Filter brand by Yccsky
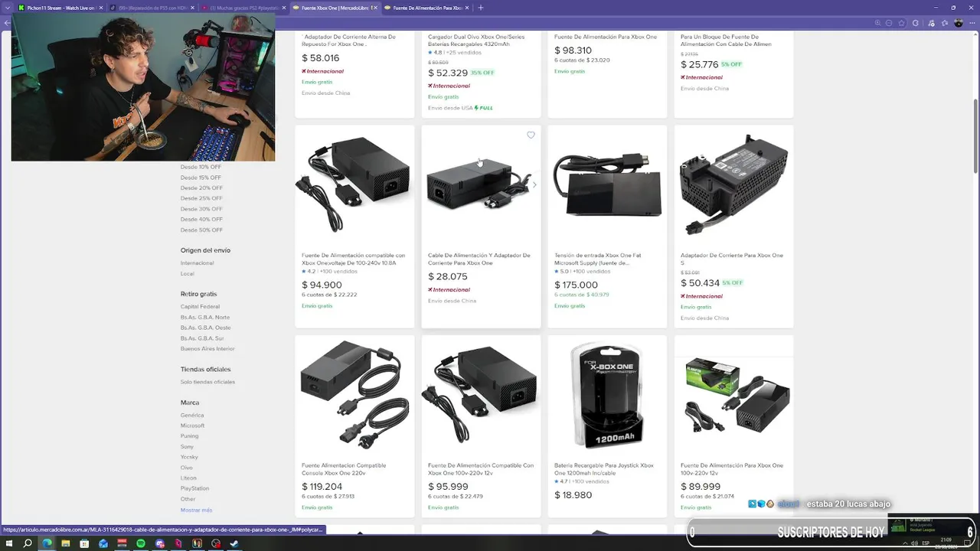The height and width of the screenshot is (551, 980). (189, 457)
